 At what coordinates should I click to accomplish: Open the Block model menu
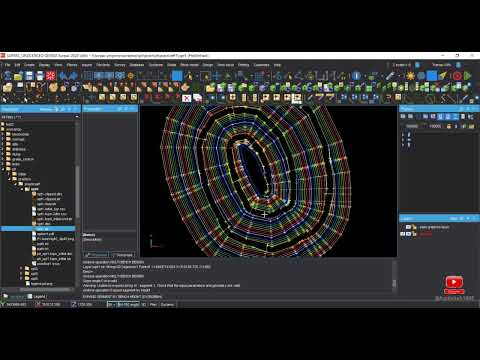coord(189,65)
